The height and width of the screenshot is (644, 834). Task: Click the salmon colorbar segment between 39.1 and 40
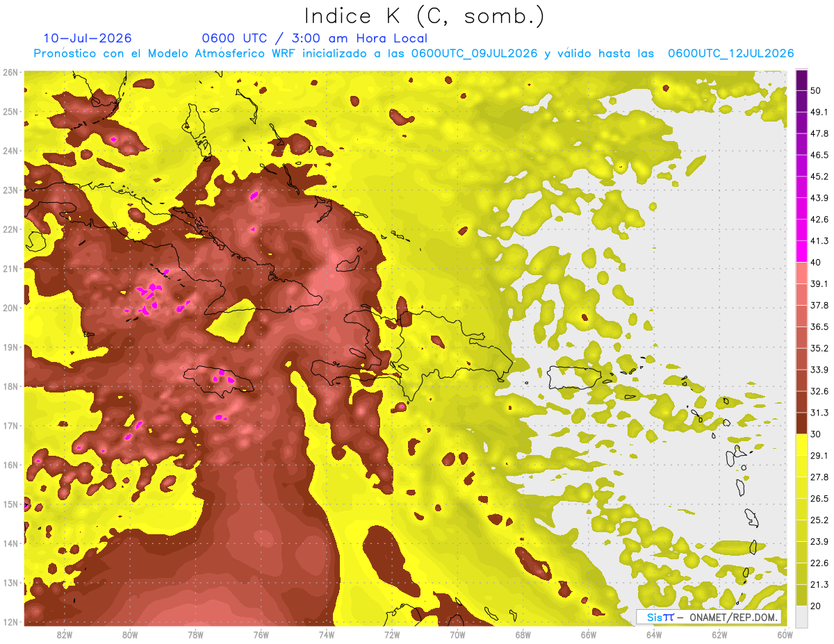[x=801, y=273]
